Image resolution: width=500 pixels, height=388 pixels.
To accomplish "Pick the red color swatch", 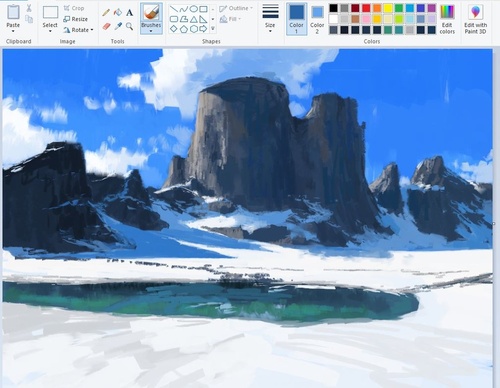I will pos(366,8).
